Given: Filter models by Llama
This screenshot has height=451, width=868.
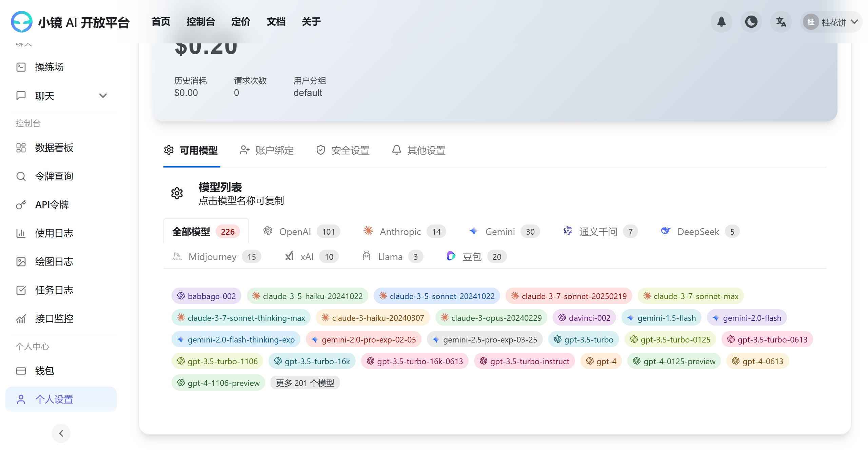Looking at the screenshot, I should tap(393, 257).
